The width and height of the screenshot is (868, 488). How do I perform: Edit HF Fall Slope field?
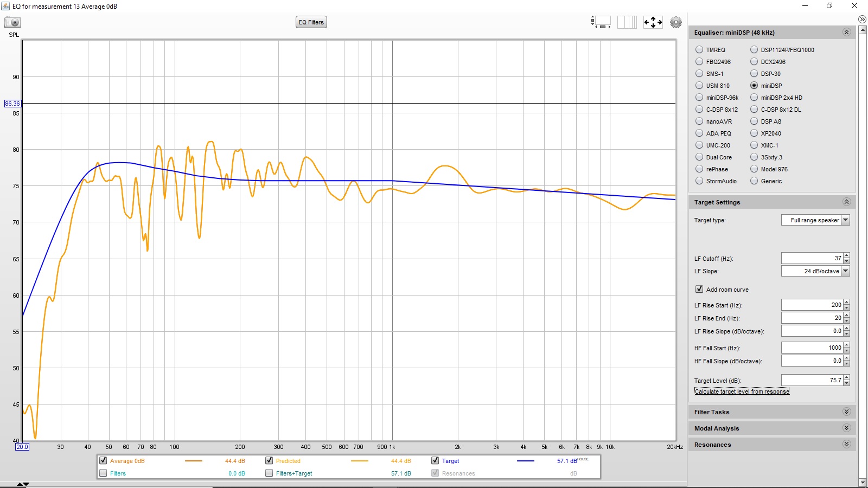click(812, 361)
